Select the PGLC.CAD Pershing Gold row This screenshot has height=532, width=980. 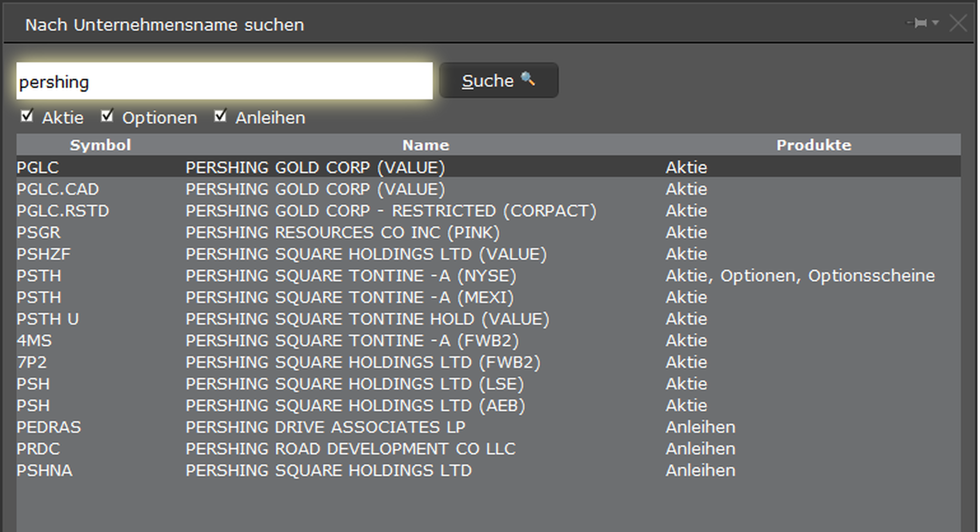click(x=488, y=189)
